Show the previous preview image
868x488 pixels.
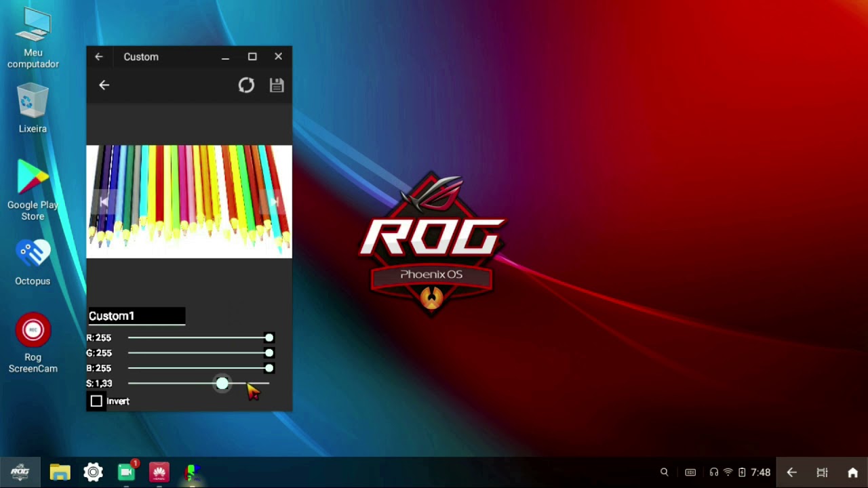click(x=104, y=201)
